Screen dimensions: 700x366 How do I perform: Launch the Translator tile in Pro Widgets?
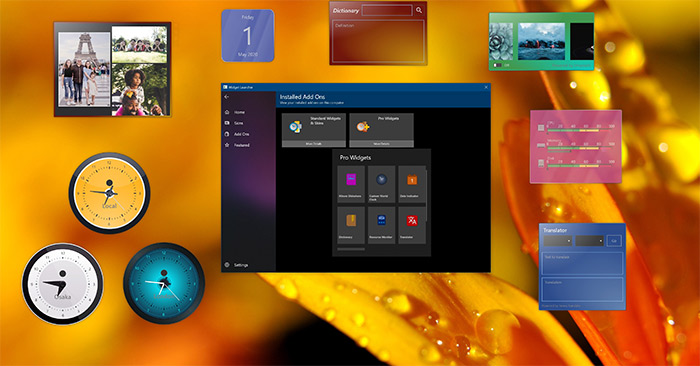click(x=412, y=225)
